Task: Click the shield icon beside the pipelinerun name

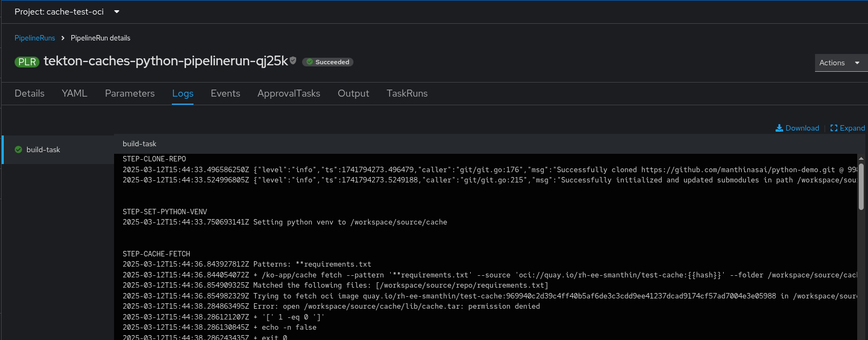Action: pyautogui.click(x=293, y=60)
